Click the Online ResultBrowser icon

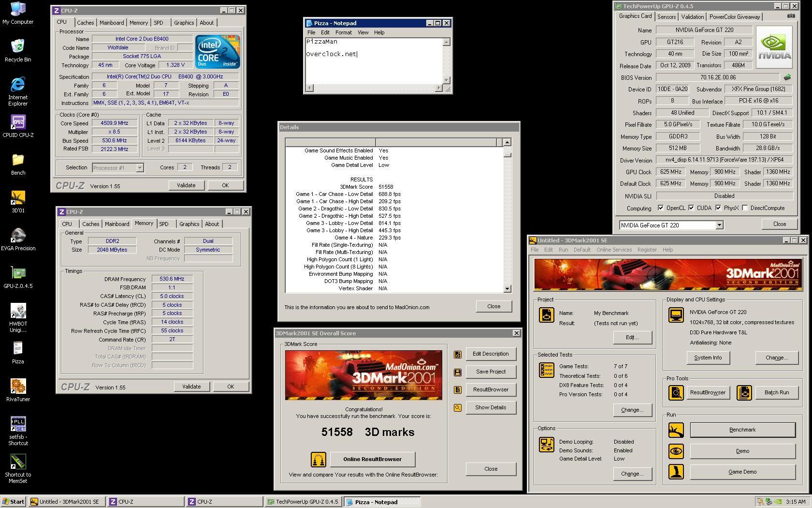319,459
